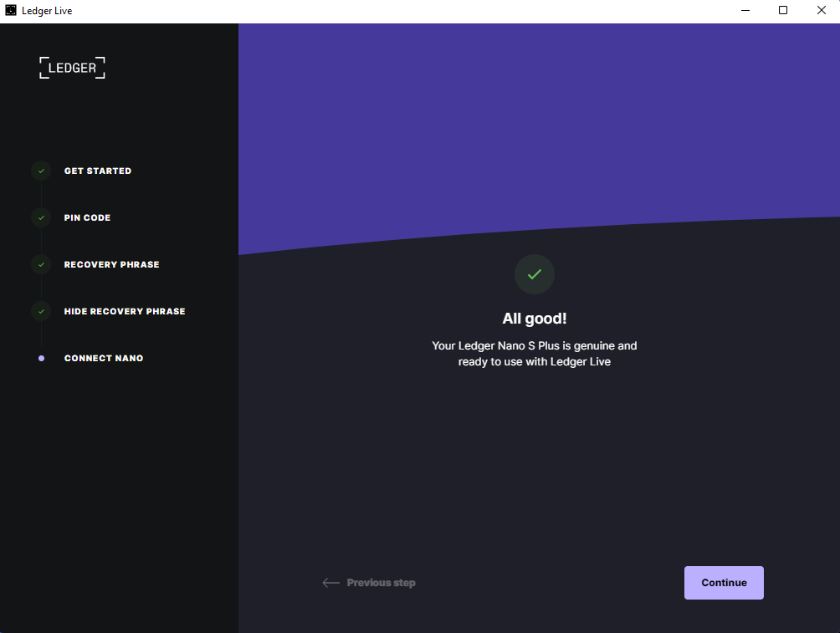The height and width of the screenshot is (633, 840).
Task: Select the Connect Nano step label
Action: click(104, 358)
